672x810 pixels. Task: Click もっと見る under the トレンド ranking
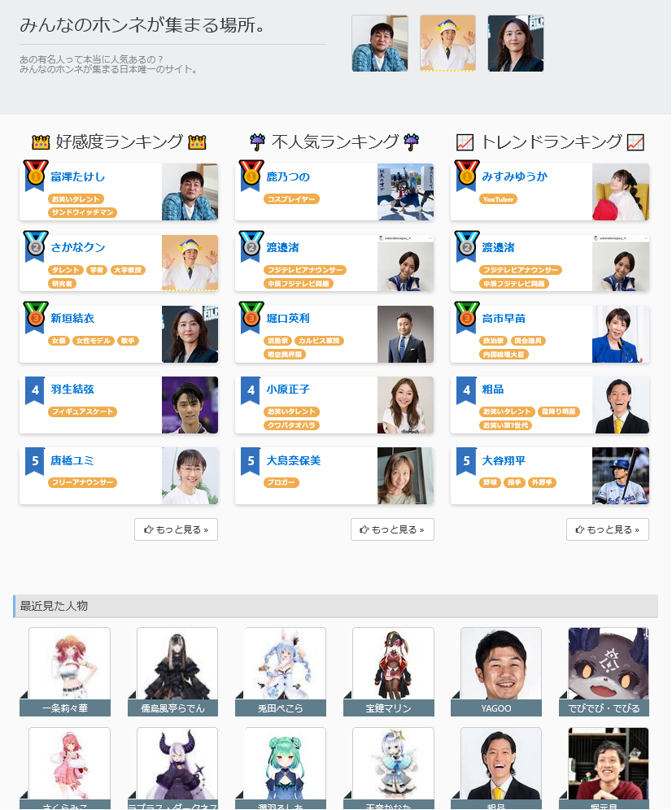[x=607, y=529]
